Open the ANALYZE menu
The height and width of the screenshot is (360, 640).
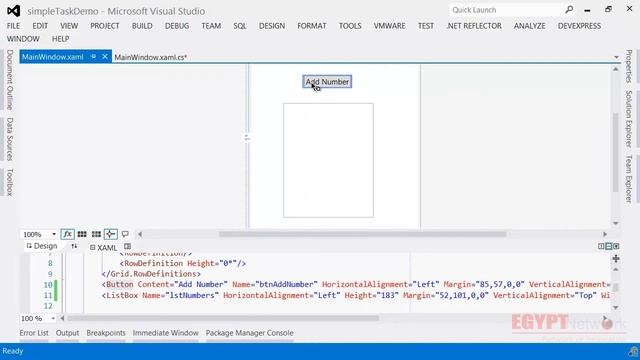pos(530,26)
